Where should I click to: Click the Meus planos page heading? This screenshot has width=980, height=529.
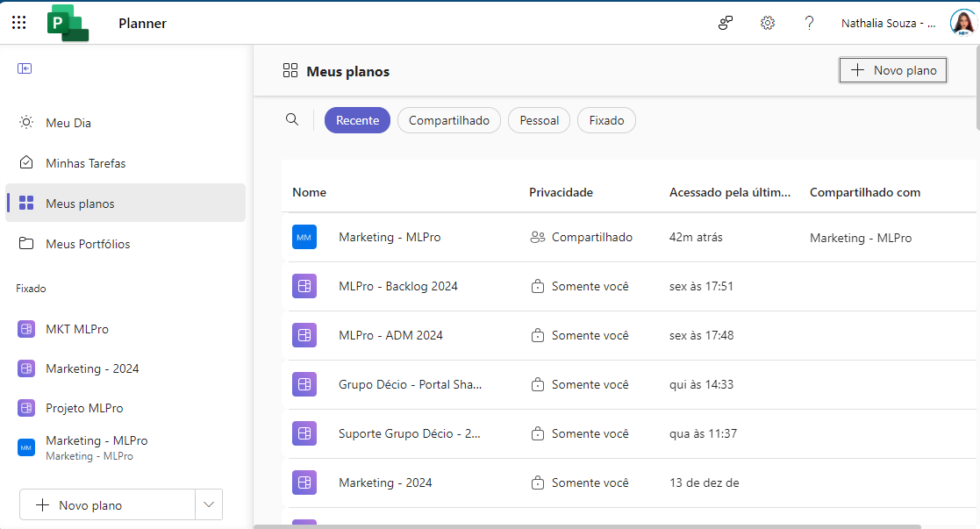pos(347,71)
